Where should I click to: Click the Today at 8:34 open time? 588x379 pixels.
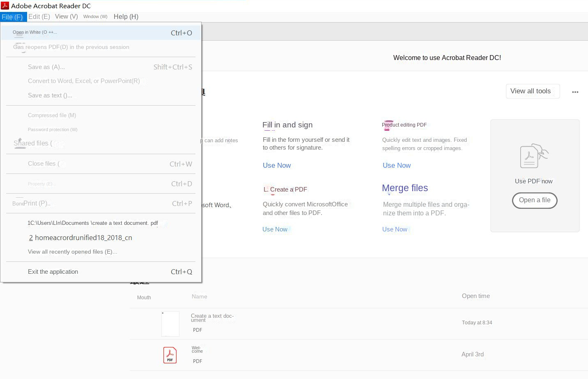coord(477,323)
